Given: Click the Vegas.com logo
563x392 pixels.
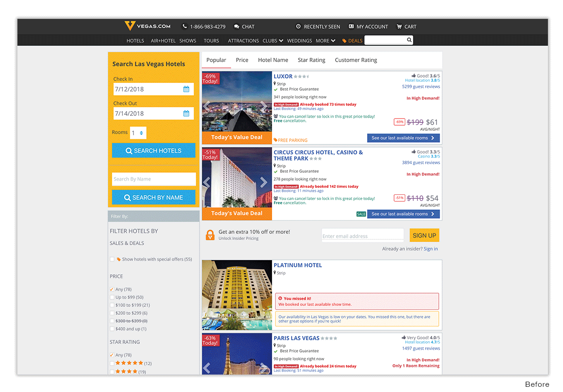Looking at the screenshot, I should [x=147, y=26].
